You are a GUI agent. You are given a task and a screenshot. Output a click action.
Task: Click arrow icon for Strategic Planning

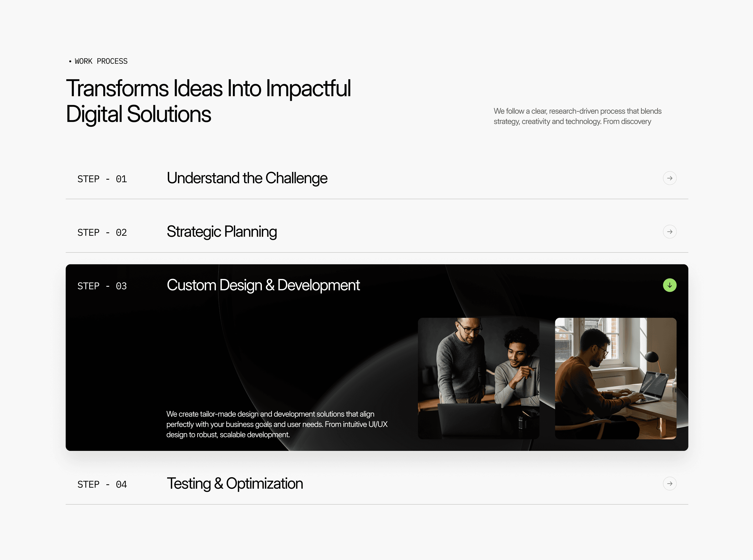click(x=669, y=232)
